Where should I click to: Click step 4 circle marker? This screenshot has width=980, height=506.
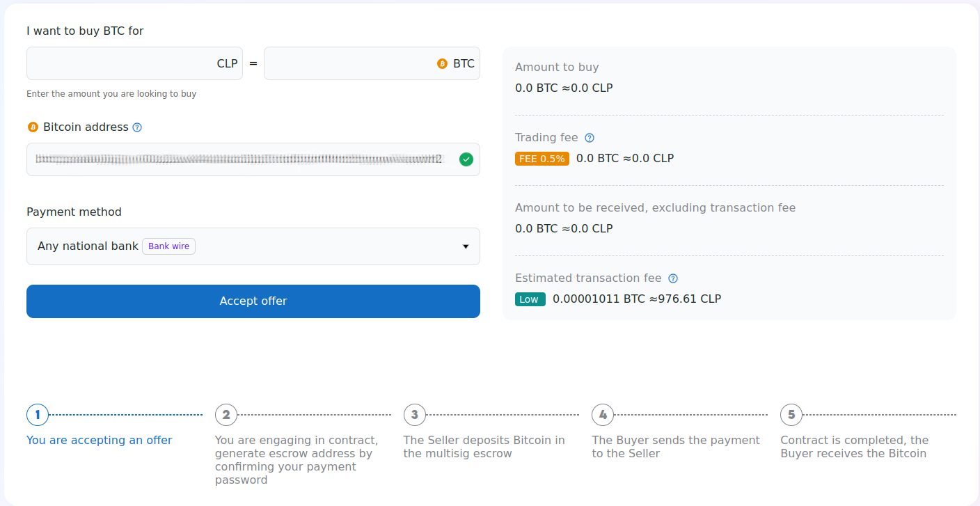(x=603, y=415)
